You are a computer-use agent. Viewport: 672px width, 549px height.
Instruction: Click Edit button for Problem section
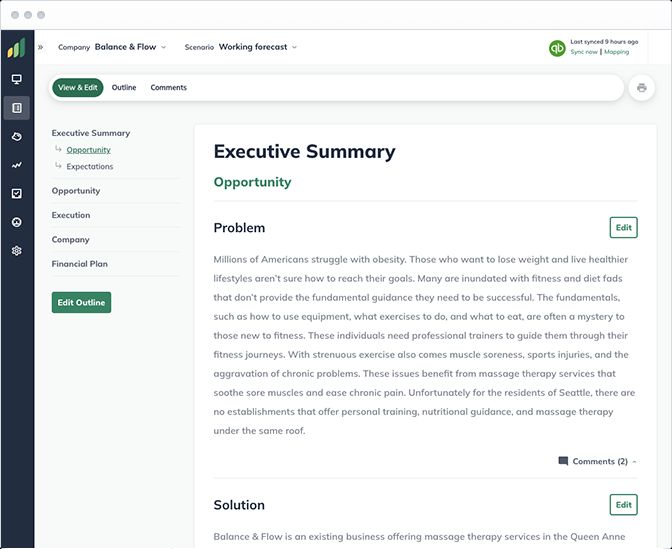[624, 228]
